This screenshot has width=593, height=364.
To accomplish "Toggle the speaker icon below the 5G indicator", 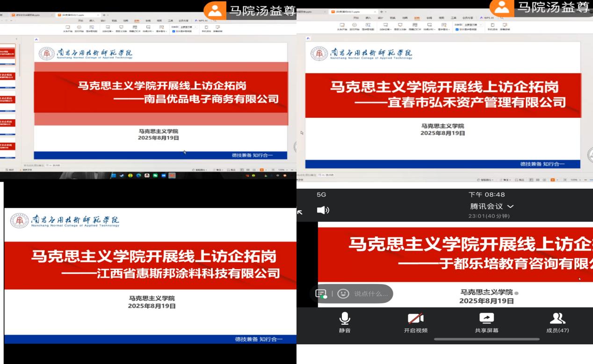I will tap(322, 210).
